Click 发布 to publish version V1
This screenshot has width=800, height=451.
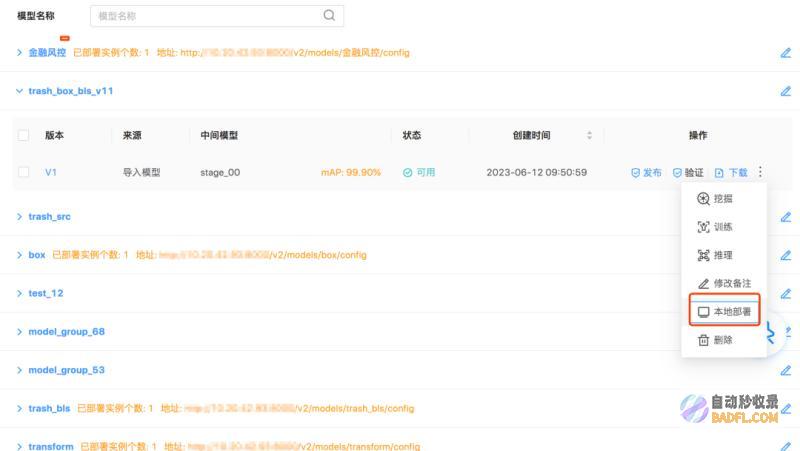pos(646,172)
